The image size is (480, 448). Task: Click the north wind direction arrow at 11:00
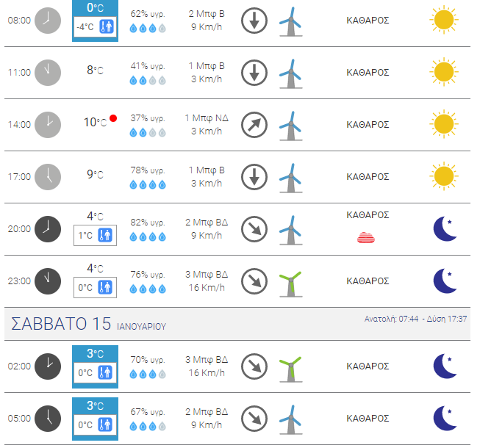click(x=254, y=73)
